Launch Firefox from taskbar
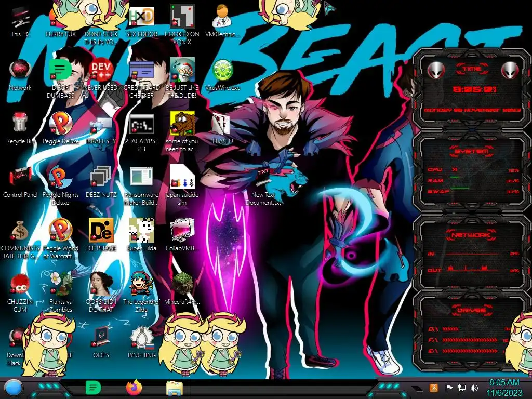The image size is (532, 399). [x=134, y=388]
